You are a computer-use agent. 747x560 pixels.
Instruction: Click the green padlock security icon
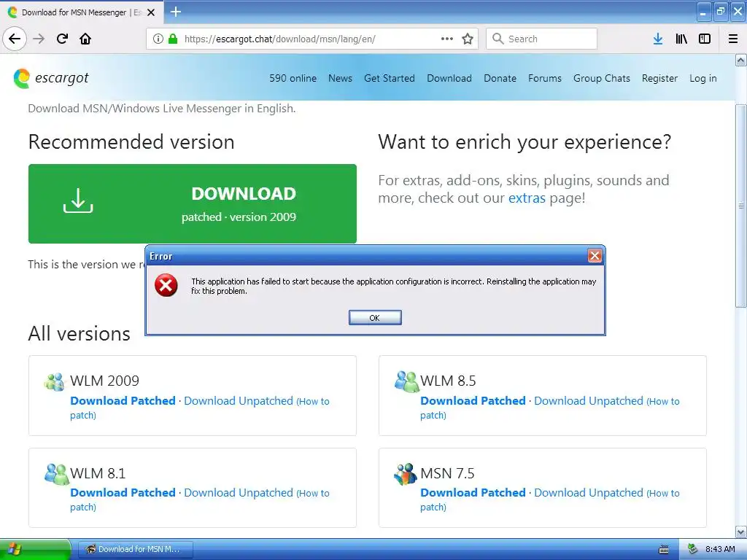(x=173, y=39)
